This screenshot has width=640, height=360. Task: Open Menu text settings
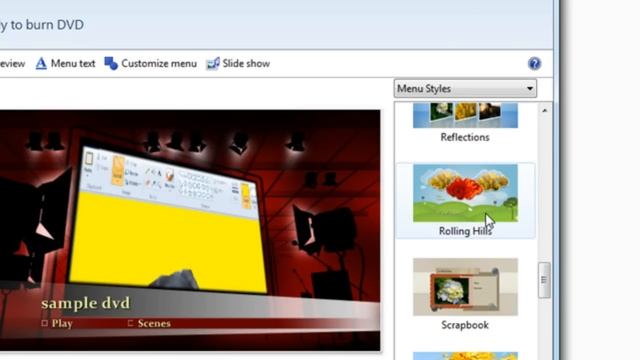click(x=73, y=64)
